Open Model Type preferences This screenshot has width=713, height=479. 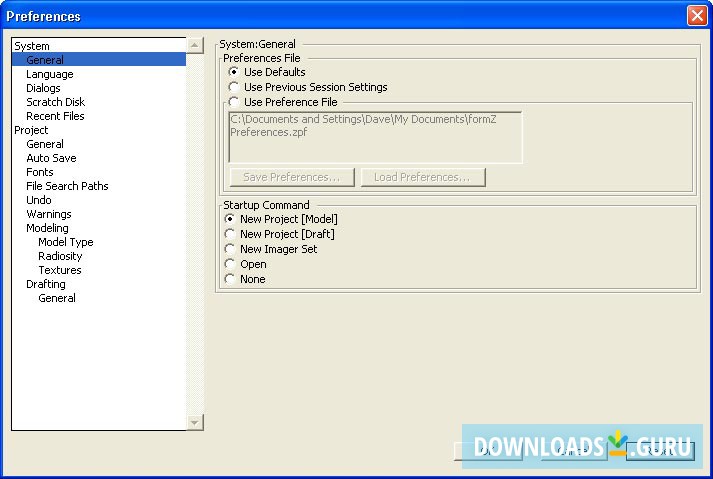[x=66, y=242]
